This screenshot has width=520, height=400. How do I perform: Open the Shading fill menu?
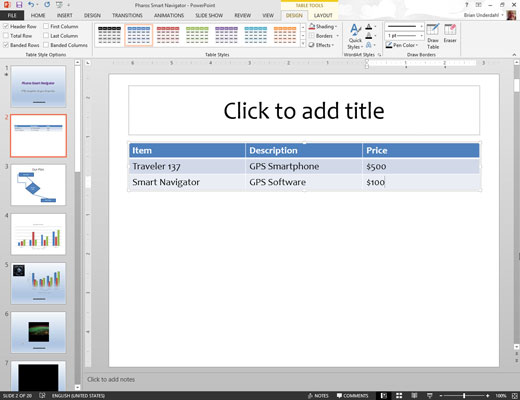pos(323,26)
